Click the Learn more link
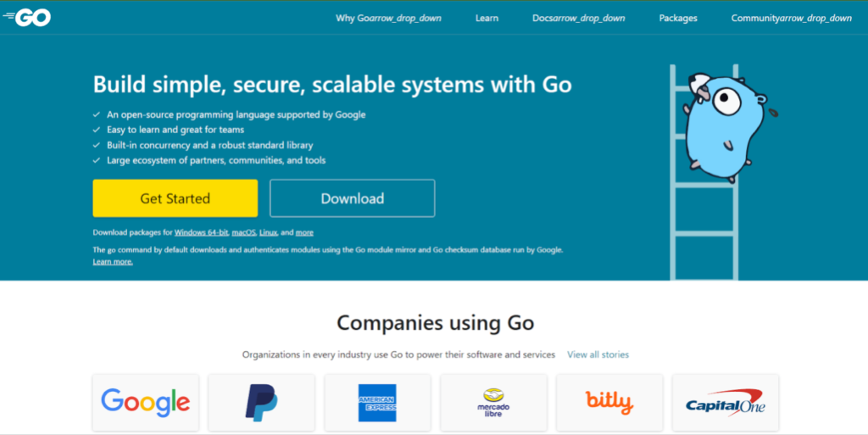The height and width of the screenshot is (435, 868). point(113,262)
